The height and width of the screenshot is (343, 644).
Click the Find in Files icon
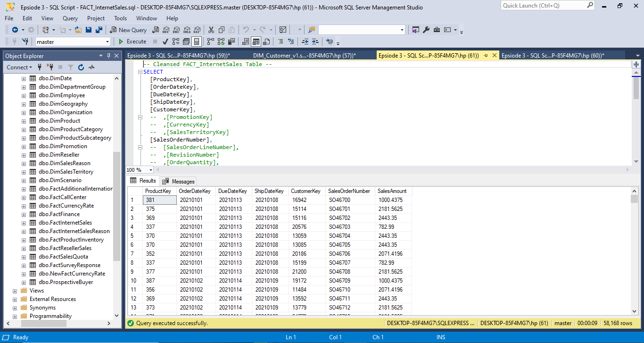tap(312, 30)
